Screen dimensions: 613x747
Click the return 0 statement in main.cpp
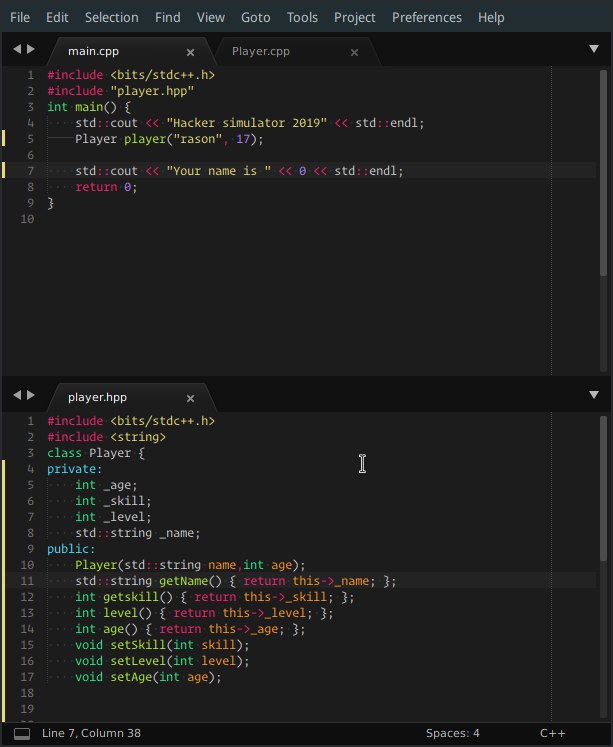[x=106, y=187]
